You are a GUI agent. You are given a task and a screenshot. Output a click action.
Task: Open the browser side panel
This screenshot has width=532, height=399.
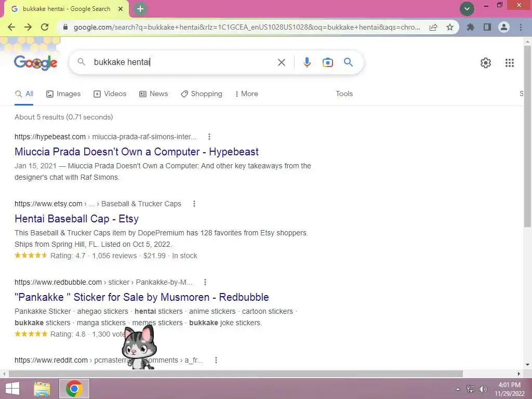[x=487, y=27]
